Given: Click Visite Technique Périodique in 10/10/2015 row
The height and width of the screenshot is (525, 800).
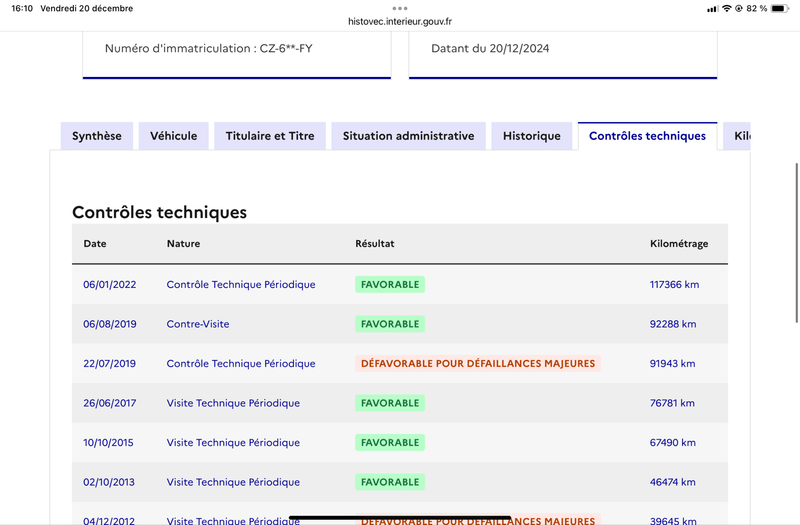Looking at the screenshot, I should coord(233,442).
